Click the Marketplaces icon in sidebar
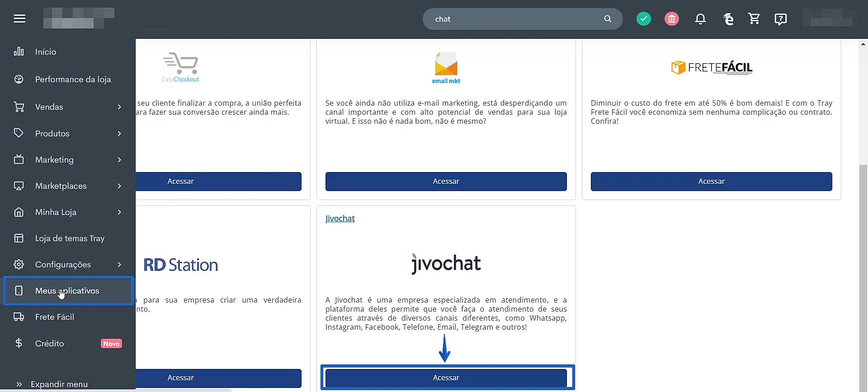Image resolution: width=868 pixels, height=392 pixels. (x=19, y=186)
